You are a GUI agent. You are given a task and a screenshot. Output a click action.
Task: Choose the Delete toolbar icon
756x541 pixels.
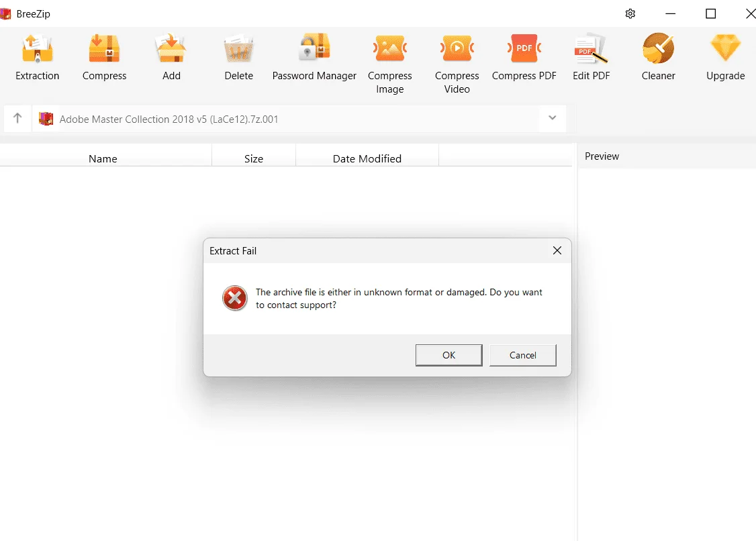[238, 48]
